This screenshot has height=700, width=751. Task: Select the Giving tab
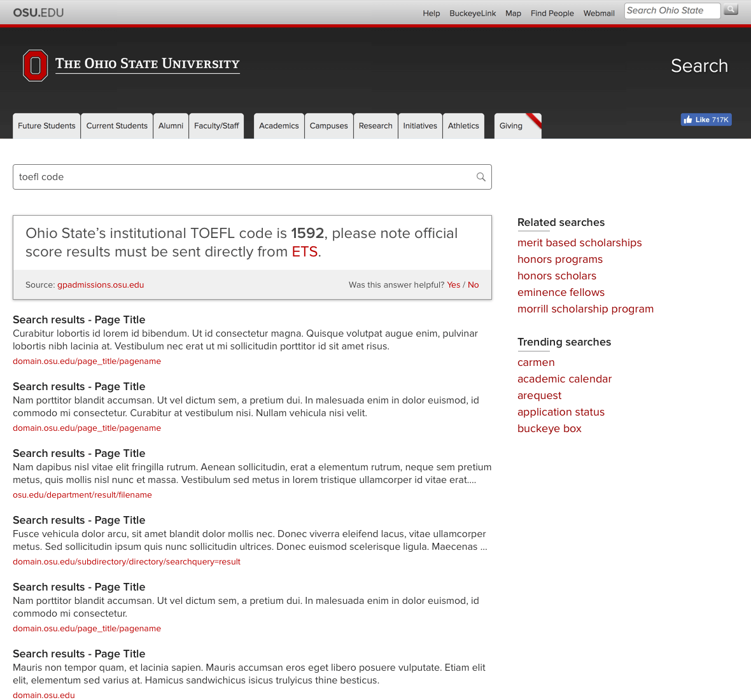[517, 126]
